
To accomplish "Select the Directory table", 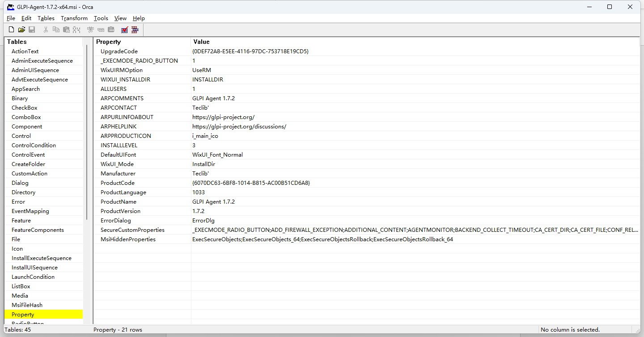I will pos(23,192).
